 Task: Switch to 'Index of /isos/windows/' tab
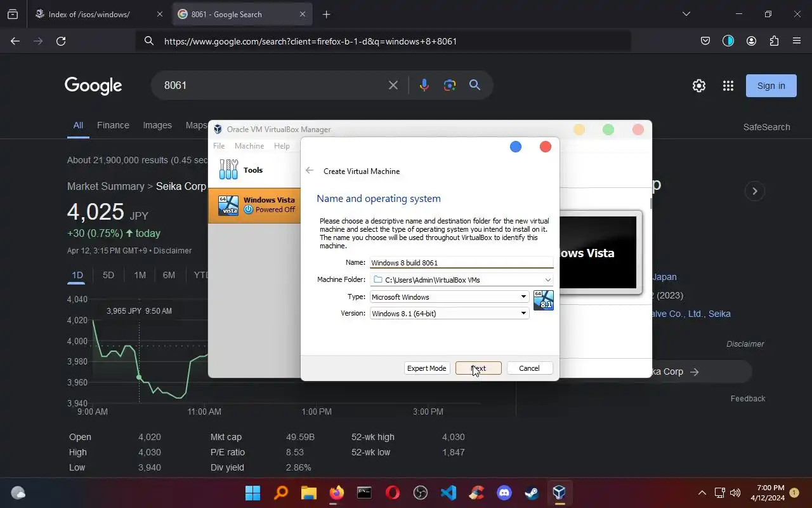tap(98, 14)
